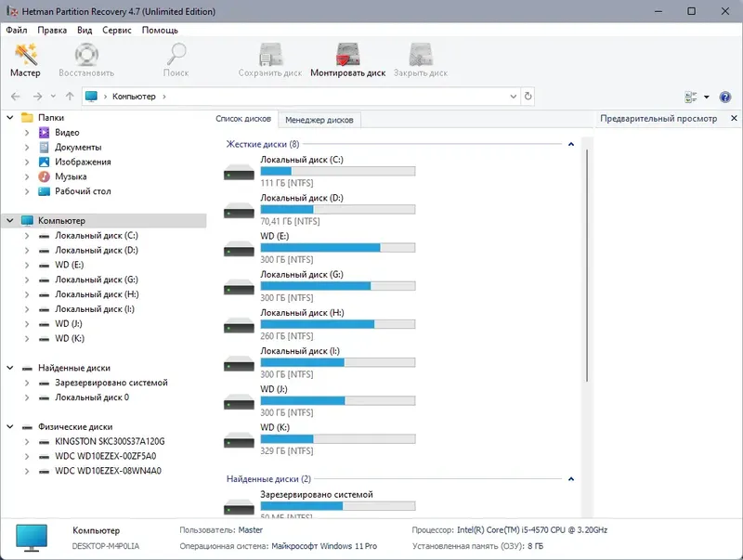
Task: Collapse the Найденные диски (2) group
Action: click(571, 479)
